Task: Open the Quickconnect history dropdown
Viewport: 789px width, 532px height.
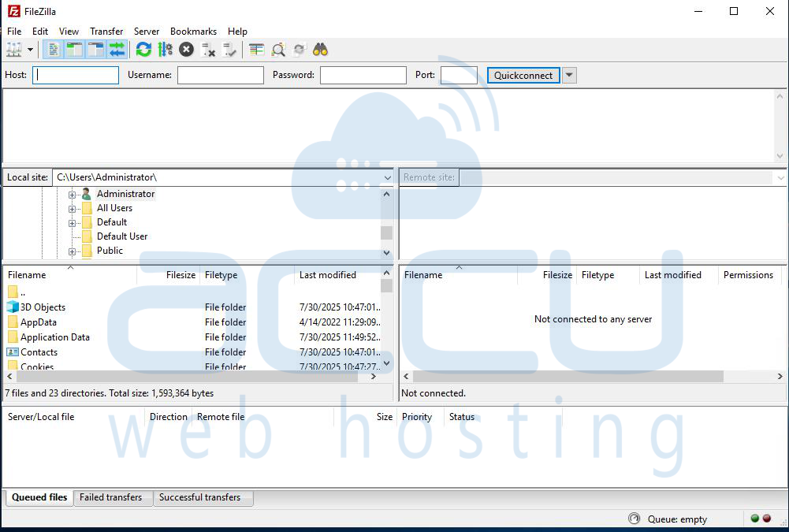Action: pos(569,76)
